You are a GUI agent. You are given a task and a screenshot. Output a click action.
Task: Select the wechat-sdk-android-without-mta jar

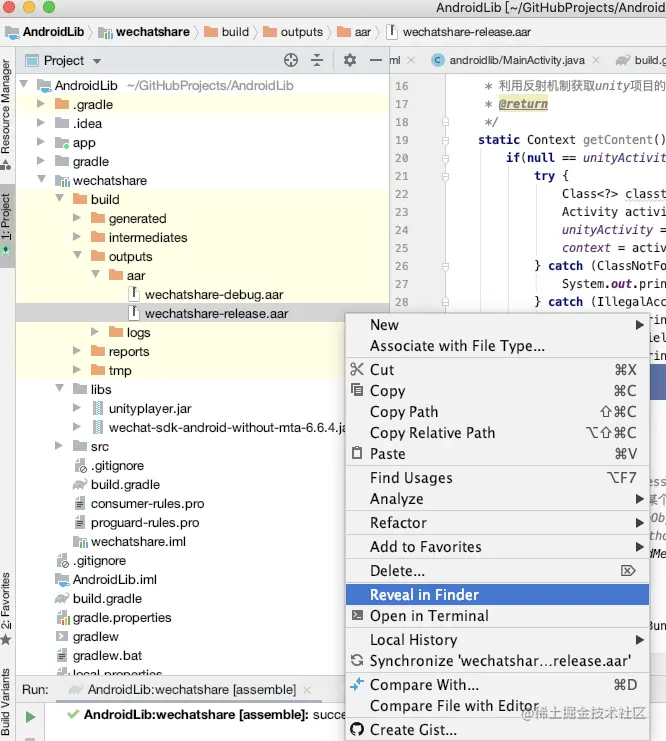pyautogui.click(x=227, y=427)
